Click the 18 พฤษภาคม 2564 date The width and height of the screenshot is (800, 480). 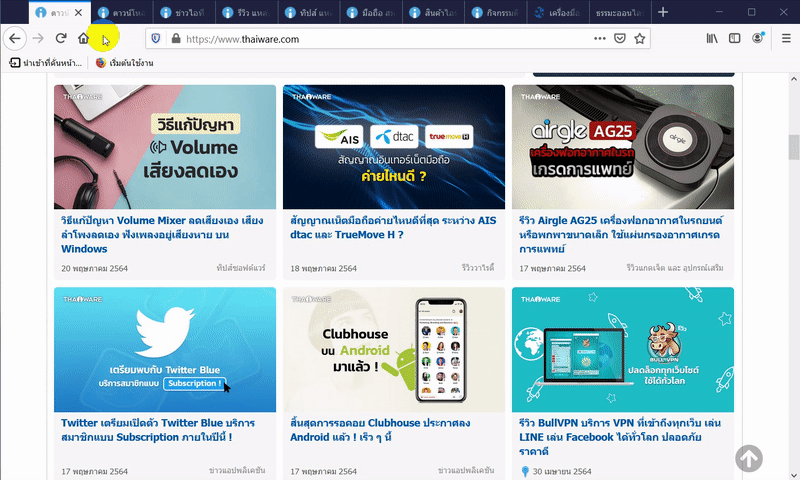coord(323,268)
